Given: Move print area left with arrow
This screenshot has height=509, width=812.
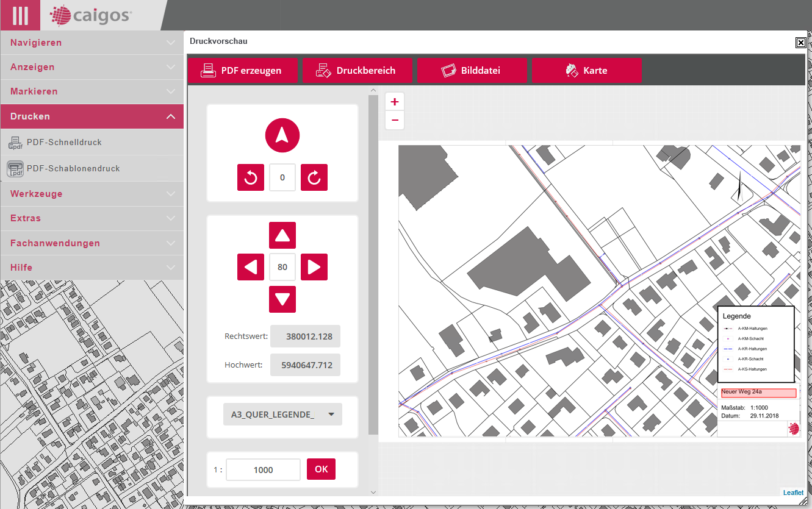Looking at the screenshot, I should pyautogui.click(x=251, y=267).
